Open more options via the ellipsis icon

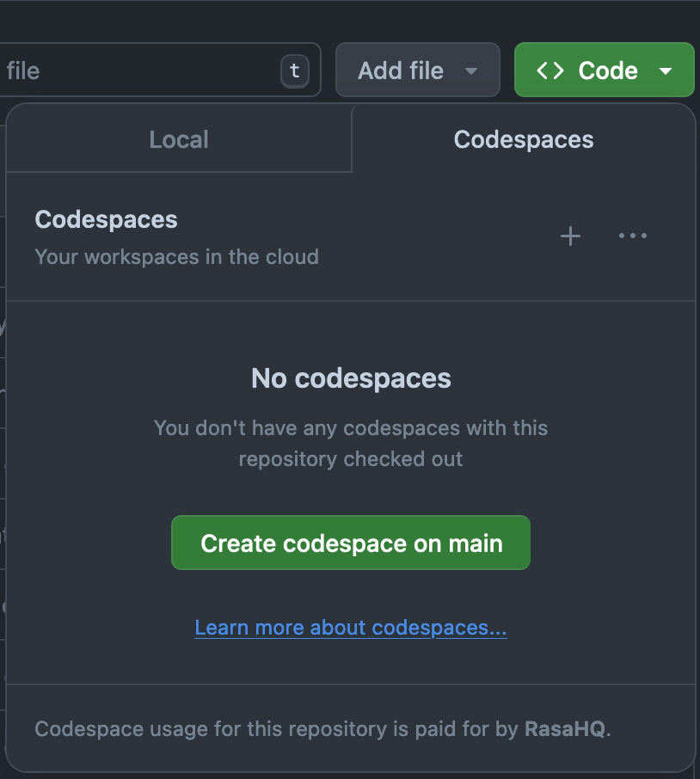633,236
